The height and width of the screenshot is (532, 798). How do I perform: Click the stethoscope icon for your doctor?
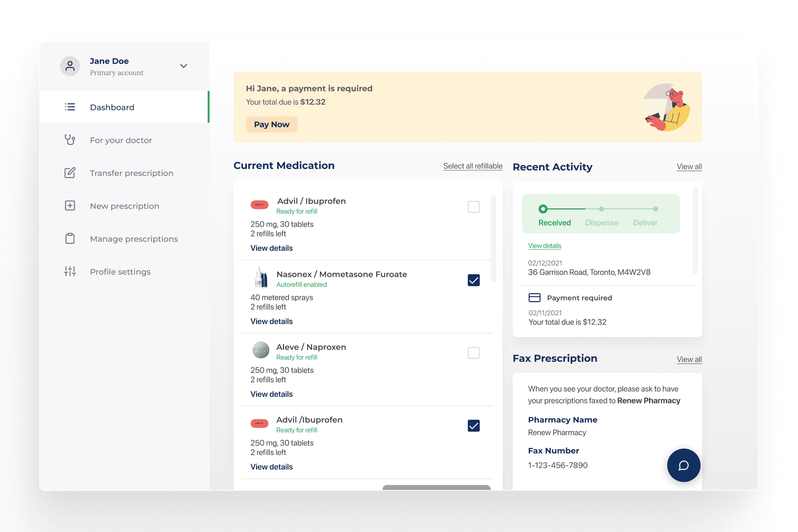coord(70,140)
